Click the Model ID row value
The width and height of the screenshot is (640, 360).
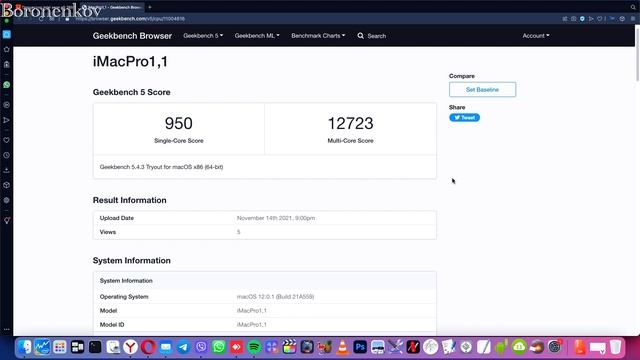tap(252, 324)
